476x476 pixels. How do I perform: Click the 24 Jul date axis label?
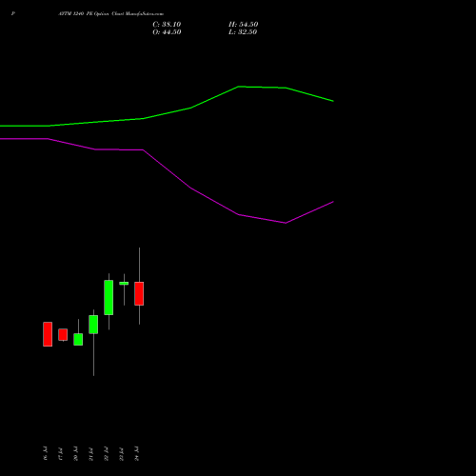136,453
